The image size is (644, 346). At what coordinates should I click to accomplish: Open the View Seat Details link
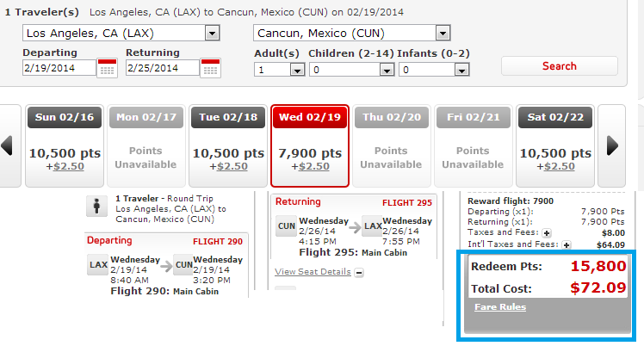313,272
